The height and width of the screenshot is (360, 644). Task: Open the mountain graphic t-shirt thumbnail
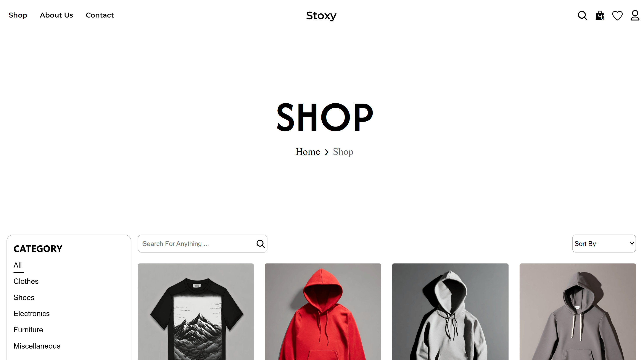(x=196, y=312)
